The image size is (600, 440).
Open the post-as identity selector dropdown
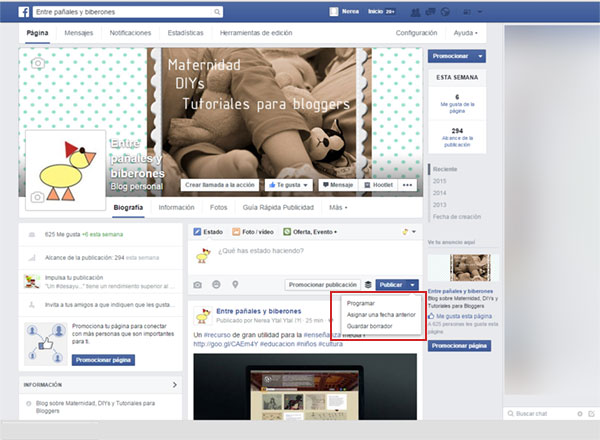[x=409, y=232]
